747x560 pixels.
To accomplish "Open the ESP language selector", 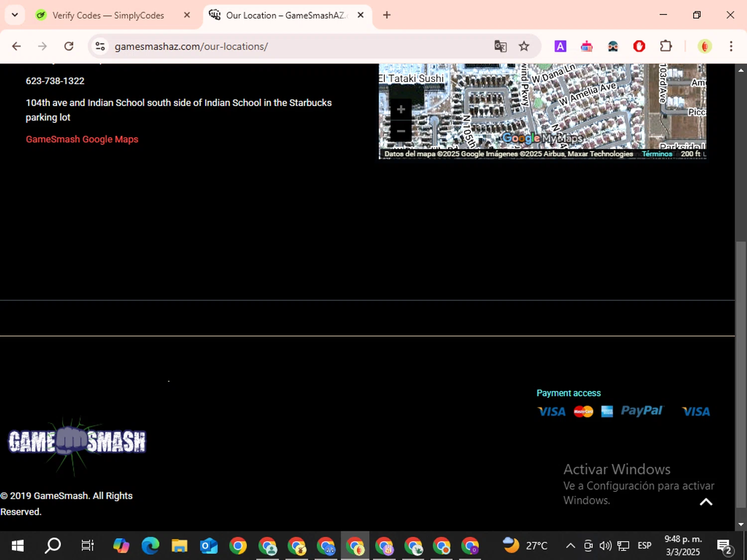I will coord(644,546).
